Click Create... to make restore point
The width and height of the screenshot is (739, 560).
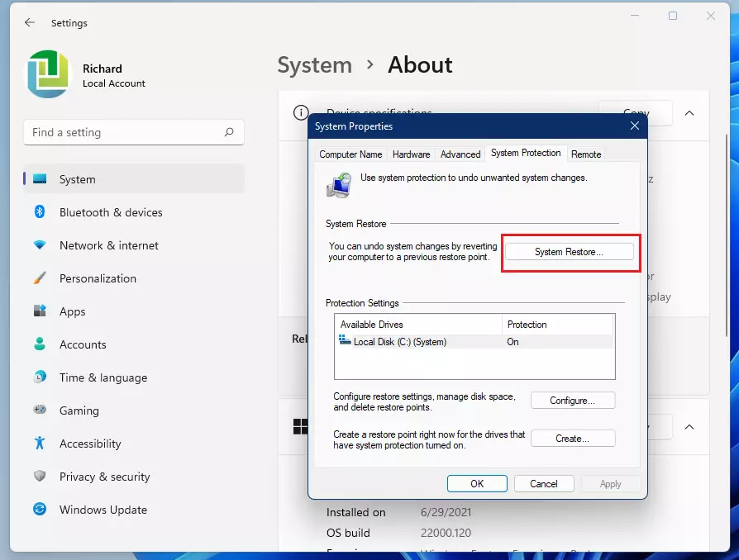pos(573,439)
